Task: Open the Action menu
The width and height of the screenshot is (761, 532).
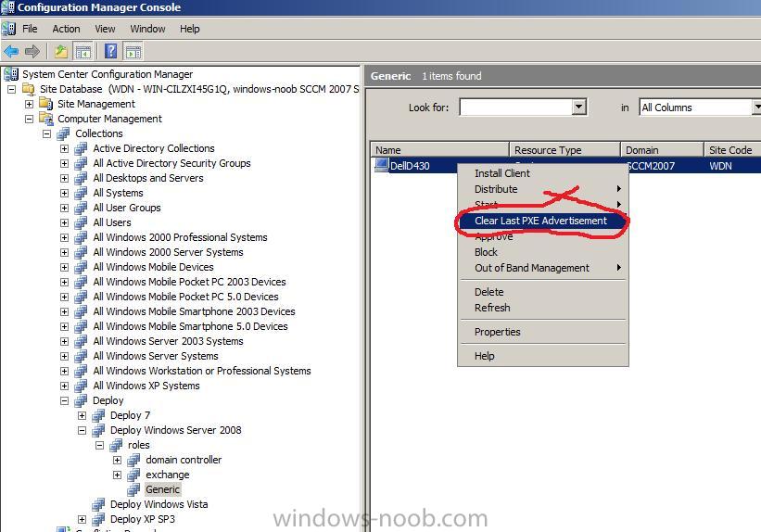Action: [66, 29]
